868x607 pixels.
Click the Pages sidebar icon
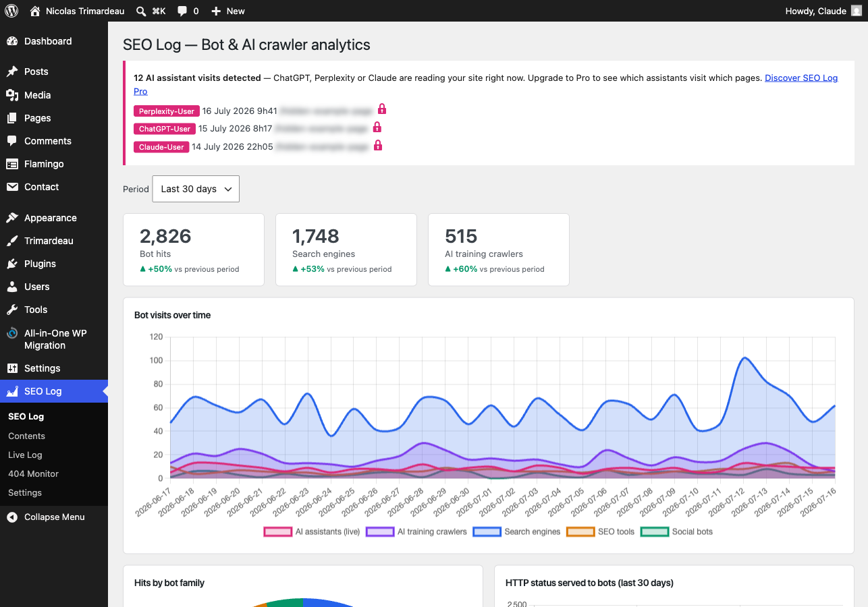(12, 118)
